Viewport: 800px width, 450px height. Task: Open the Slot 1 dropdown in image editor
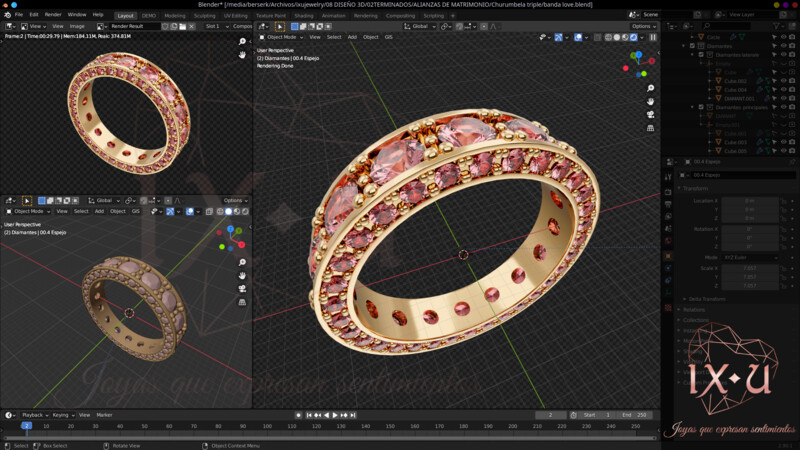(214, 26)
